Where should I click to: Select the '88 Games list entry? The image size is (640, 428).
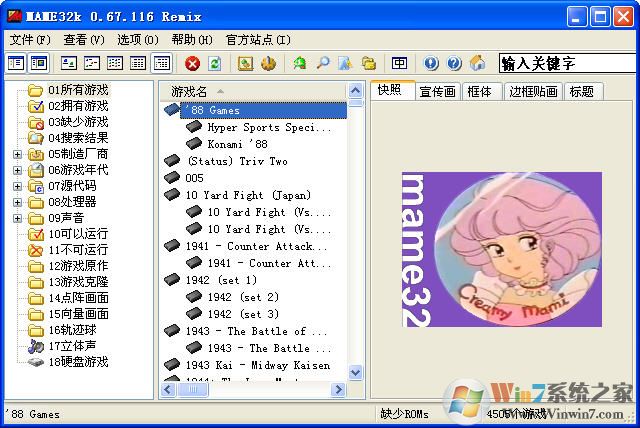click(x=263, y=110)
